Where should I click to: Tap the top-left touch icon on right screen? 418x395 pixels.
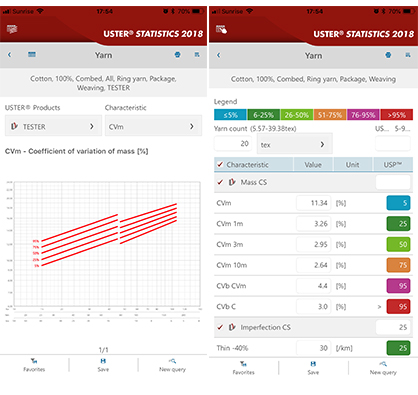(221, 29)
